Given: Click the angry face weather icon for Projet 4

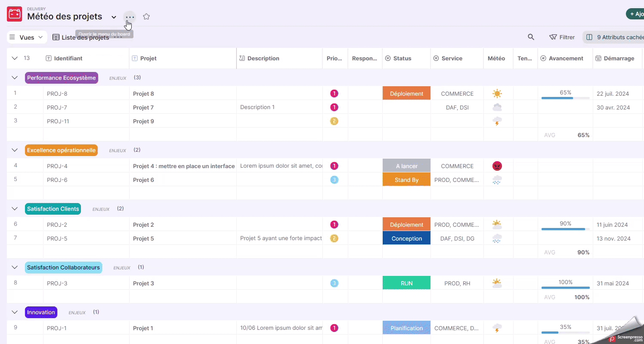Looking at the screenshot, I should click(x=497, y=166).
